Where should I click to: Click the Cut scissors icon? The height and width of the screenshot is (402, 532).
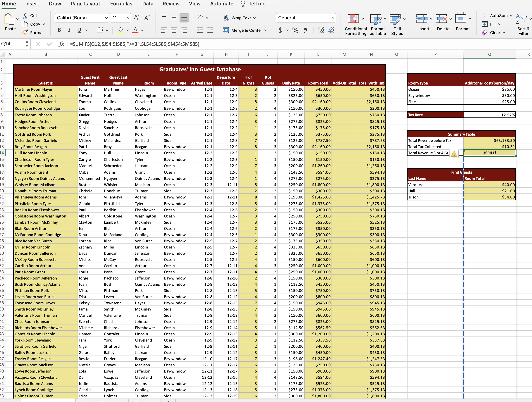(25, 16)
